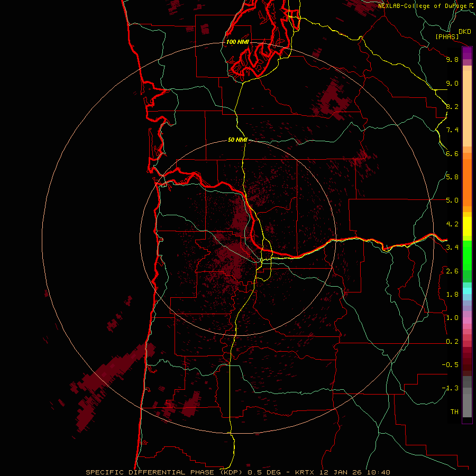Pick the light peach band of the scale

(467, 109)
